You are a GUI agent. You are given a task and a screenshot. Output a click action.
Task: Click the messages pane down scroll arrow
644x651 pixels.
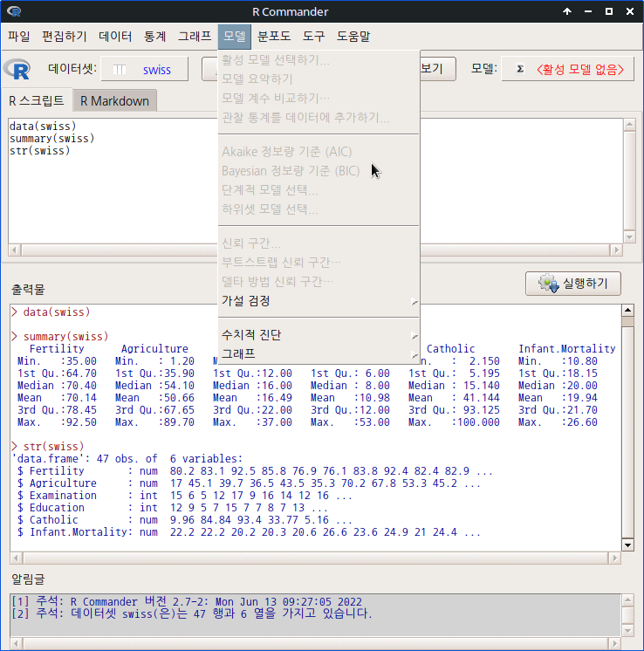pos(627,630)
